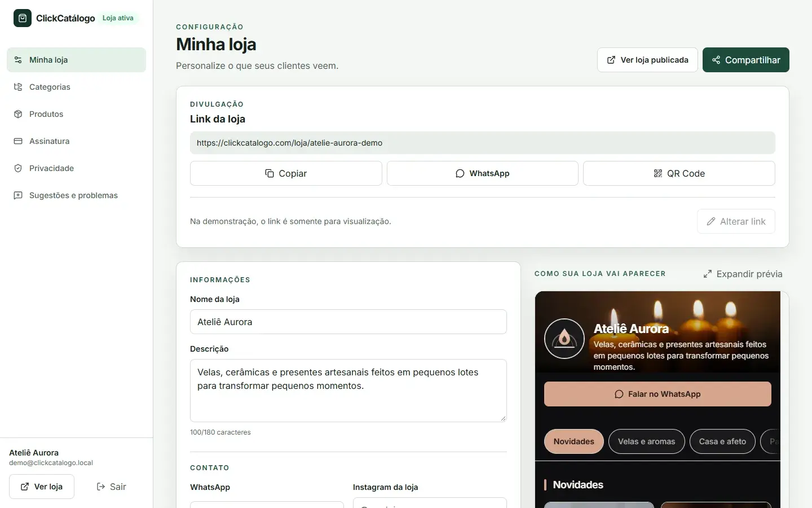Click Falar no WhatsApp in preview

coord(657,394)
